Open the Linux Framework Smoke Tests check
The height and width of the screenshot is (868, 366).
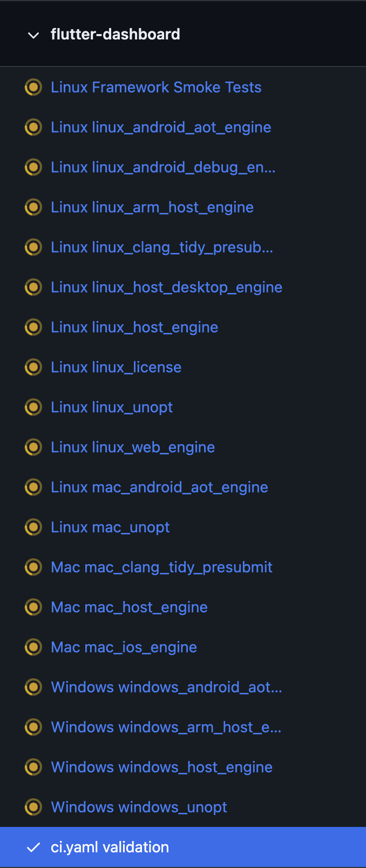[156, 87]
